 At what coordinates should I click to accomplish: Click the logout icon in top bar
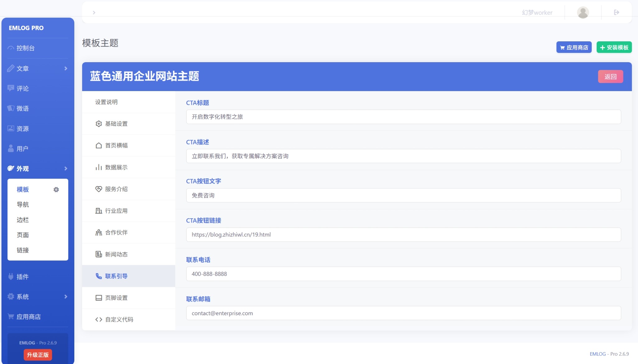coord(617,12)
